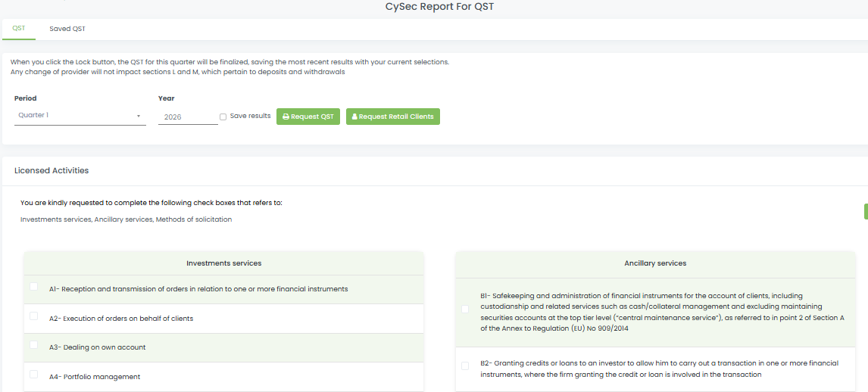Open the Period dropdown showing Quarter 1
Screen dimensions: 868x392
[74, 116]
